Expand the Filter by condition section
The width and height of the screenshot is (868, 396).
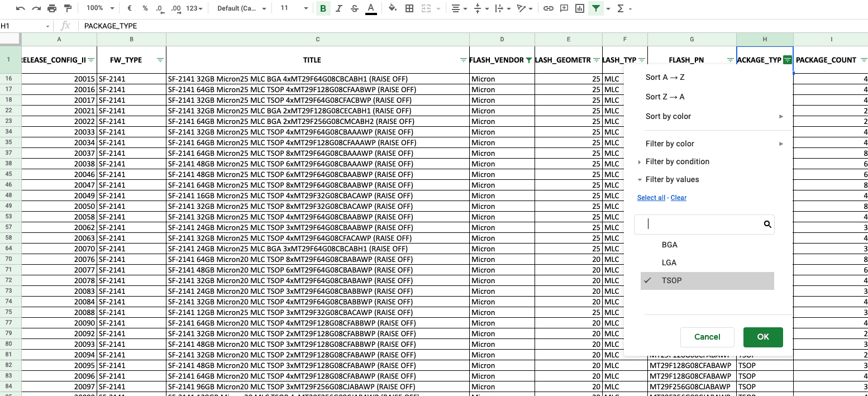[x=678, y=161]
